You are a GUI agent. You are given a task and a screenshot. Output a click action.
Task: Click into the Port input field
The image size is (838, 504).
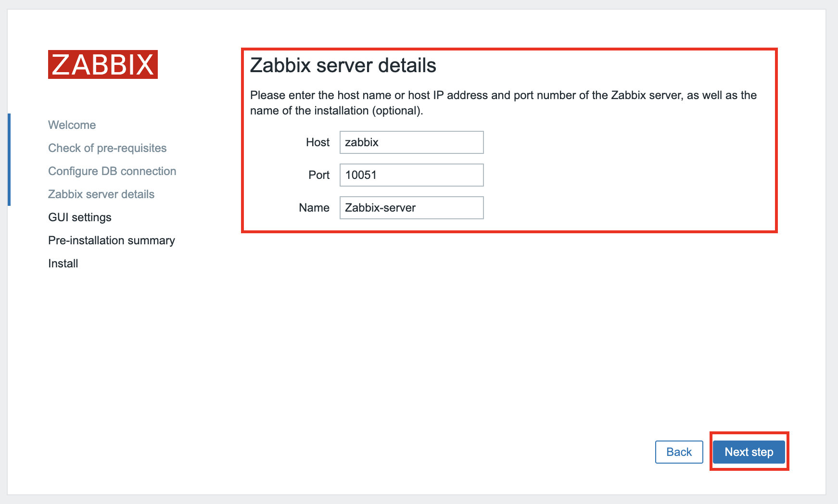[411, 175]
